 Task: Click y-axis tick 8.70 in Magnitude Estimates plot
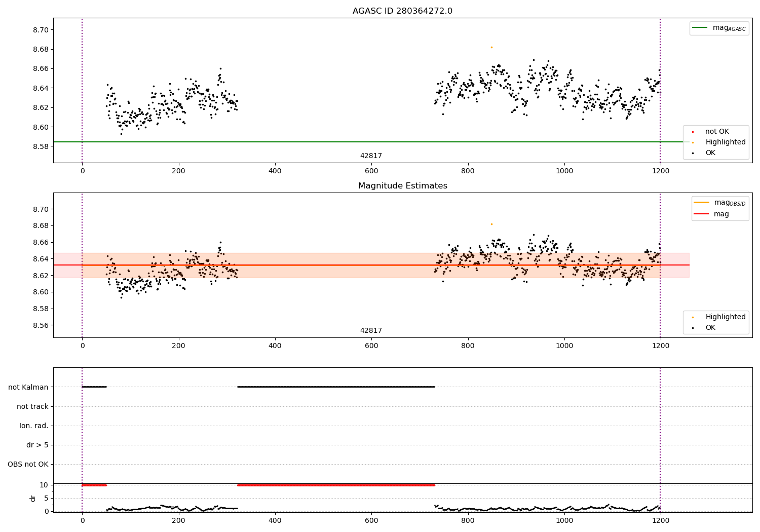click(x=40, y=209)
